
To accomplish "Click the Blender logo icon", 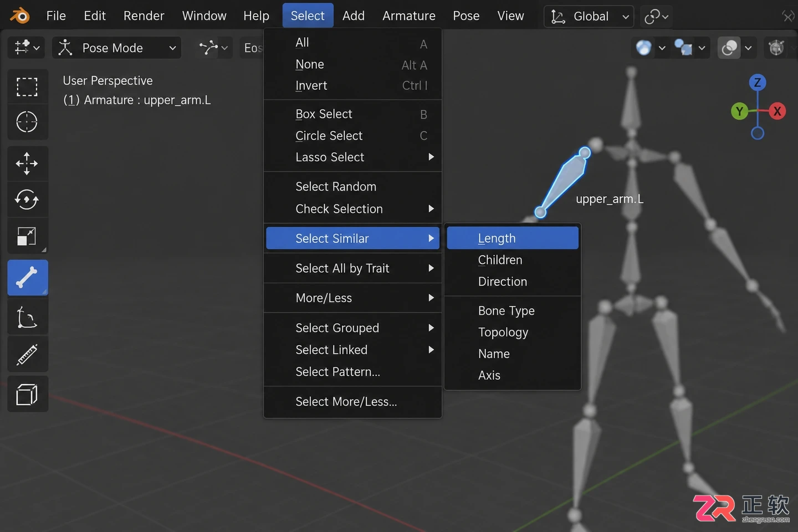I will tap(21, 16).
